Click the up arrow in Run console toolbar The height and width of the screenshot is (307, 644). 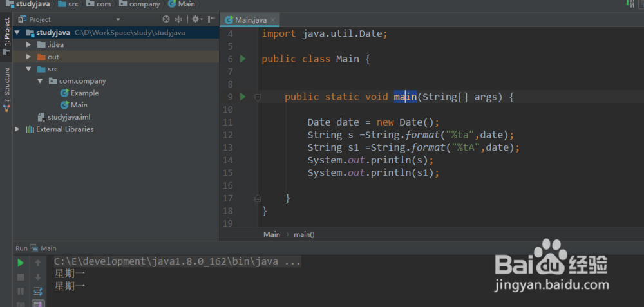click(x=38, y=263)
